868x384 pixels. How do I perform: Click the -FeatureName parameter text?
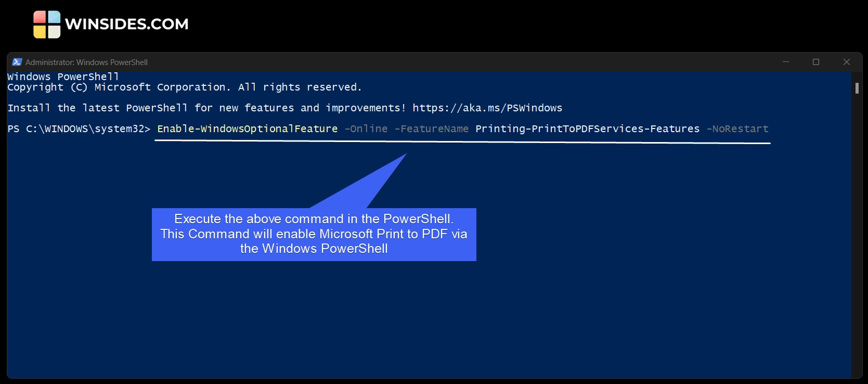431,129
